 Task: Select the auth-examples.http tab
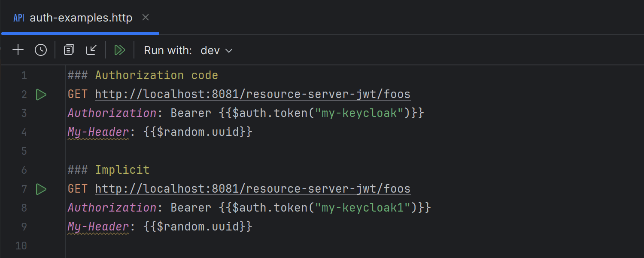[80, 18]
